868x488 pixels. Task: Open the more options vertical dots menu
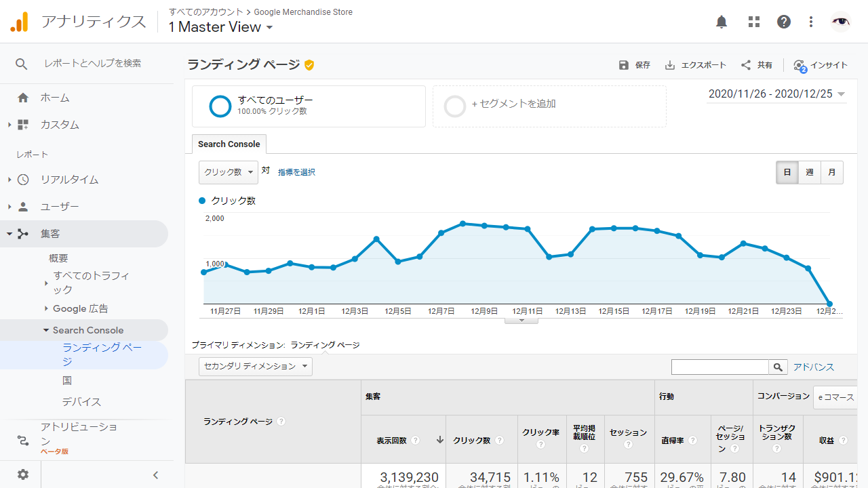pos(811,22)
